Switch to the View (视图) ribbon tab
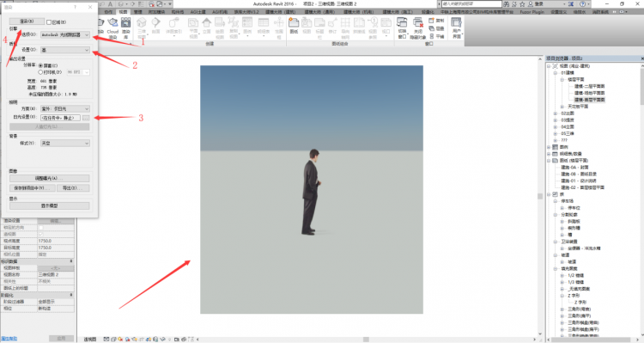644x343 pixels. 123,12
